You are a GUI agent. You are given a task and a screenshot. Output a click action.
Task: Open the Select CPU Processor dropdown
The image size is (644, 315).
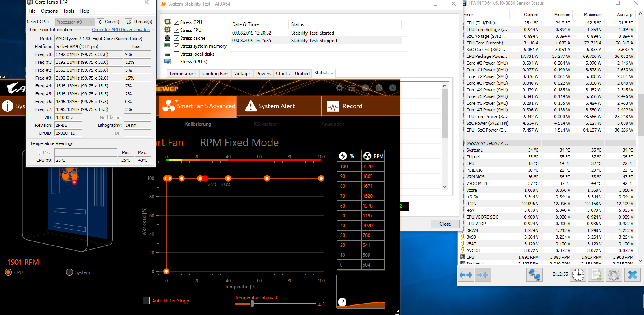[x=75, y=22]
